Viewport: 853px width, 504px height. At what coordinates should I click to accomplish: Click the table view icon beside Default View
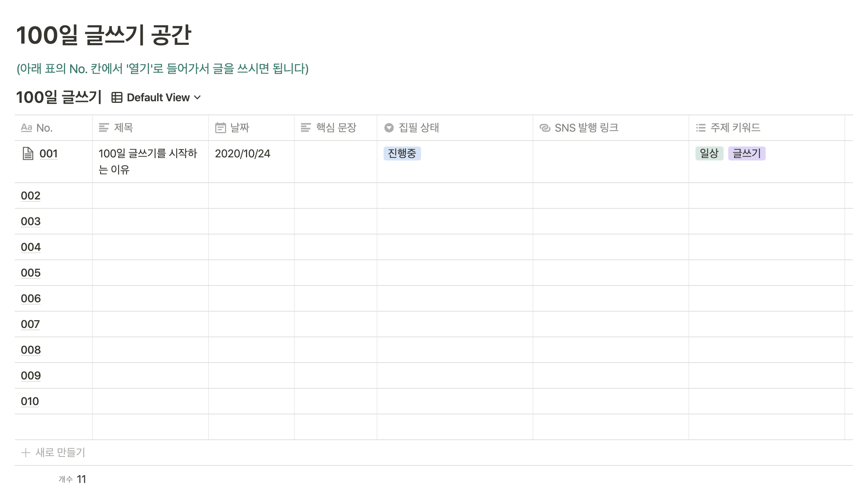click(117, 97)
